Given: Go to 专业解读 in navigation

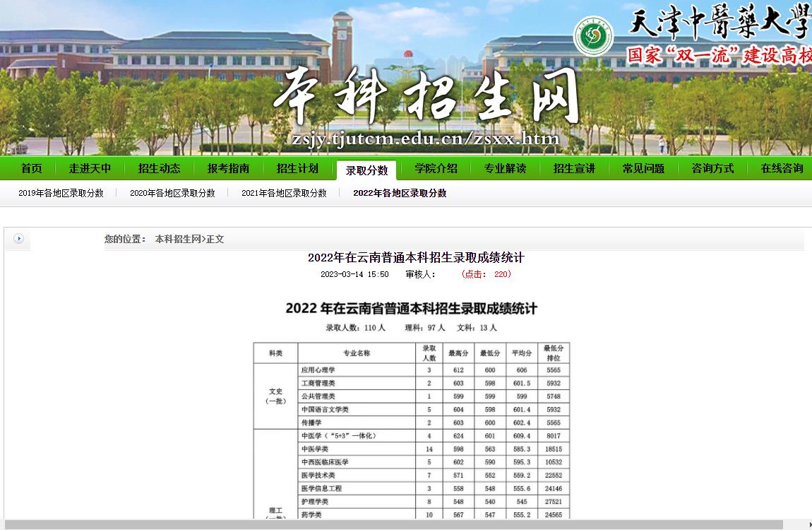Looking at the screenshot, I should (505, 168).
